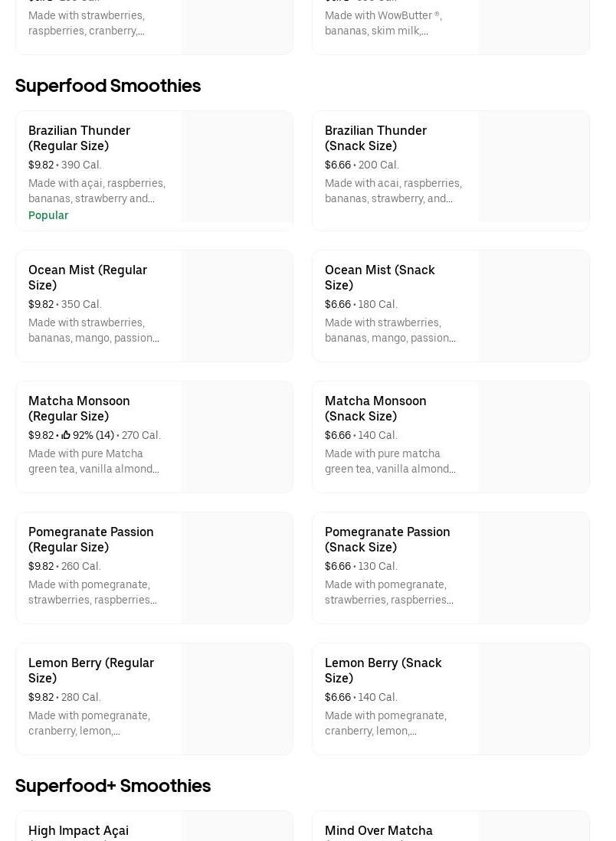The height and width of the screenshot is (841, 616).
Task: Open Ocean Mist (Regular Size) item
Action: [x=87, y=277]
